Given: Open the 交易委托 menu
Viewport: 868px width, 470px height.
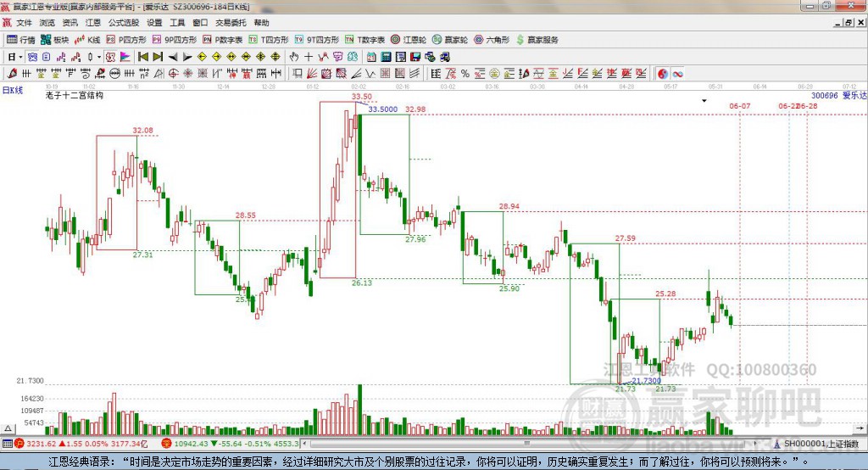Looking at the screenshot, I should (231, 23).
